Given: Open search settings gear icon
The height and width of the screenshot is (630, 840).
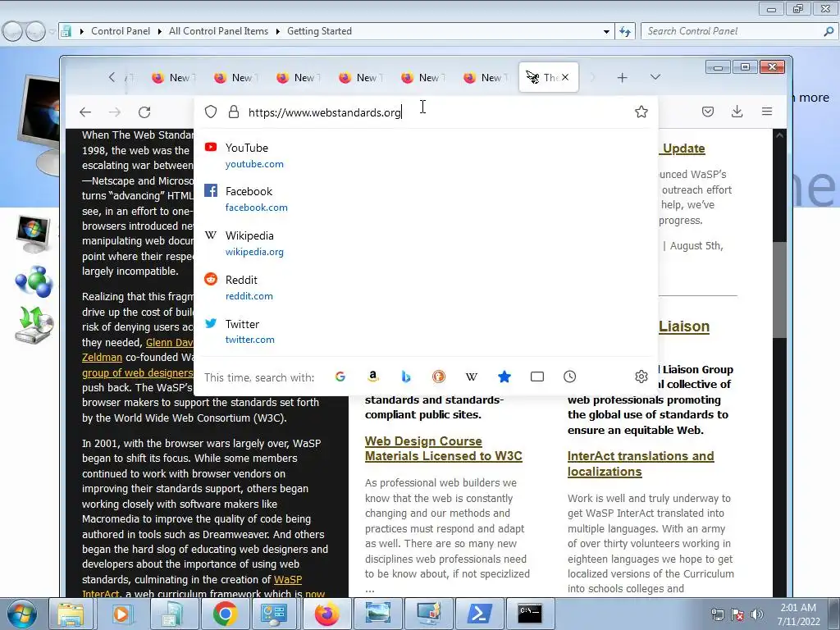Looking at the screenshot, I should (641, 377).
